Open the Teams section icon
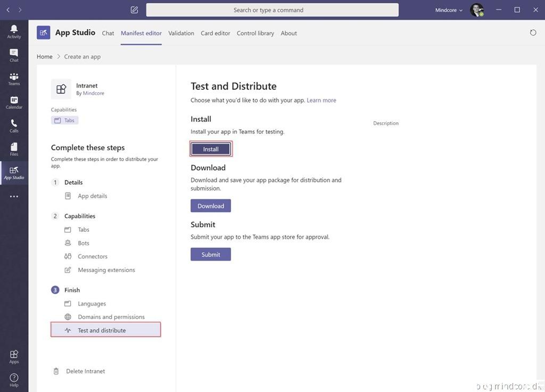 click(x=14, y=79)
